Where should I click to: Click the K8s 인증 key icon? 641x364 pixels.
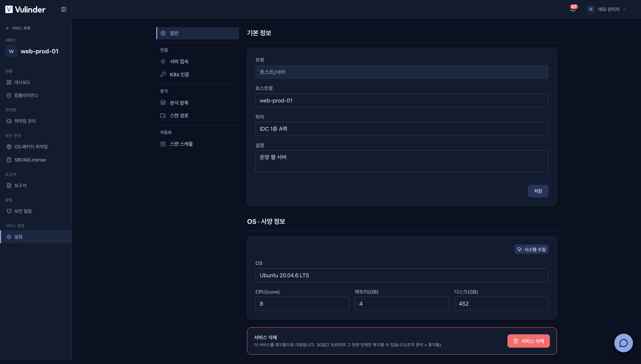(163, 74)
